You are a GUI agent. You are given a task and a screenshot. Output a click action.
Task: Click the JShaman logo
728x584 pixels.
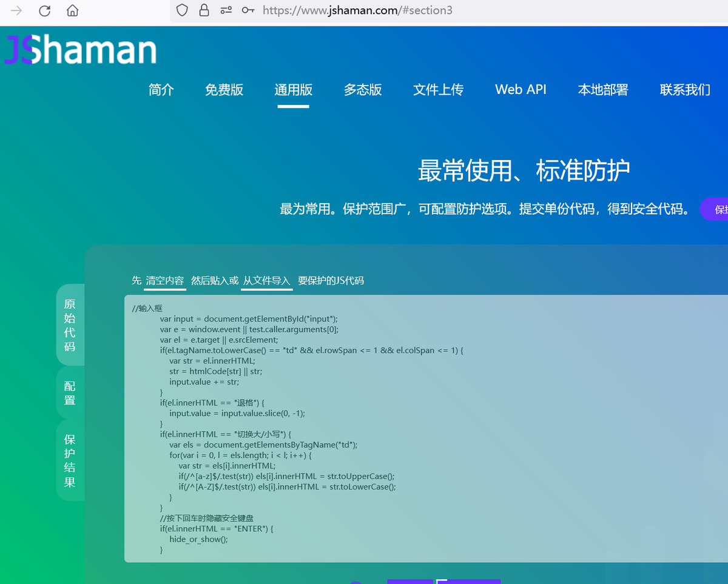tap(81, 50)
